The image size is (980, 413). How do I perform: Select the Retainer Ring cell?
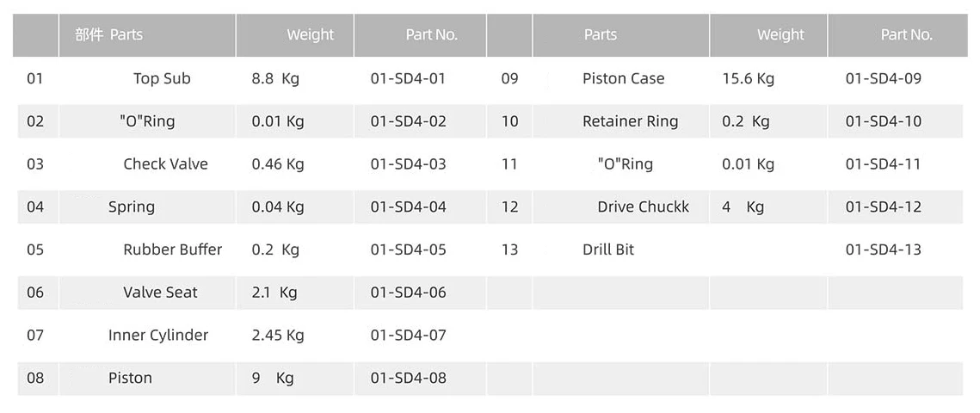tap(630, 121)
